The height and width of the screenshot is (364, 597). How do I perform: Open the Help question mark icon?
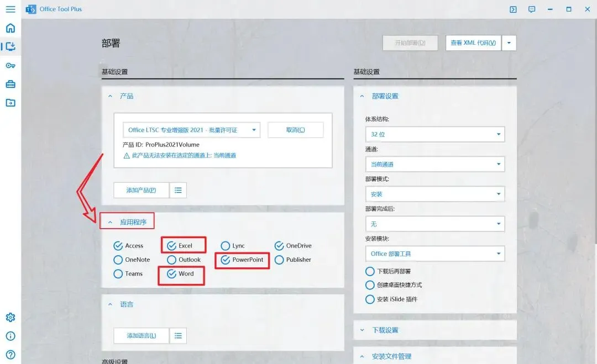point(11,355)
